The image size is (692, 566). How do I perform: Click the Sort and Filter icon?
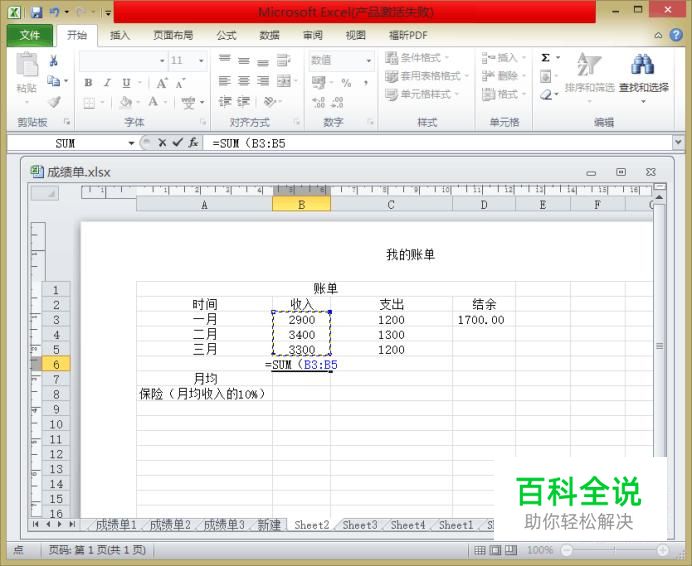coord(590,77)
